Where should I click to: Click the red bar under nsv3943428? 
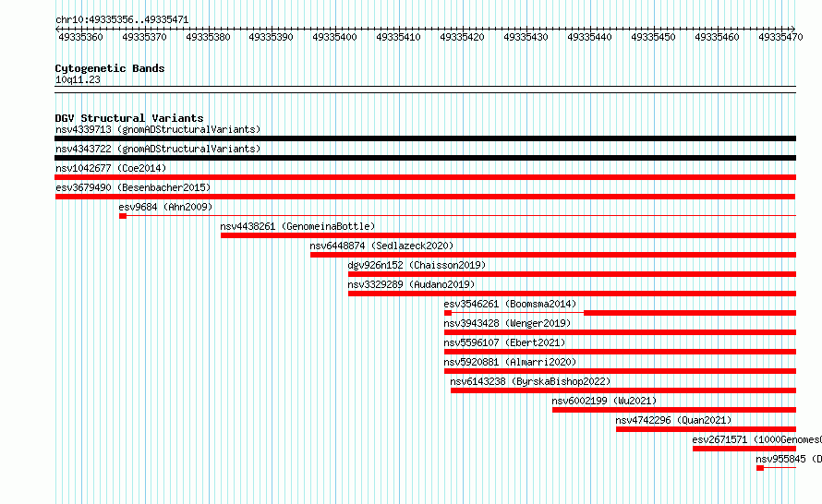[x=620, y=332]
